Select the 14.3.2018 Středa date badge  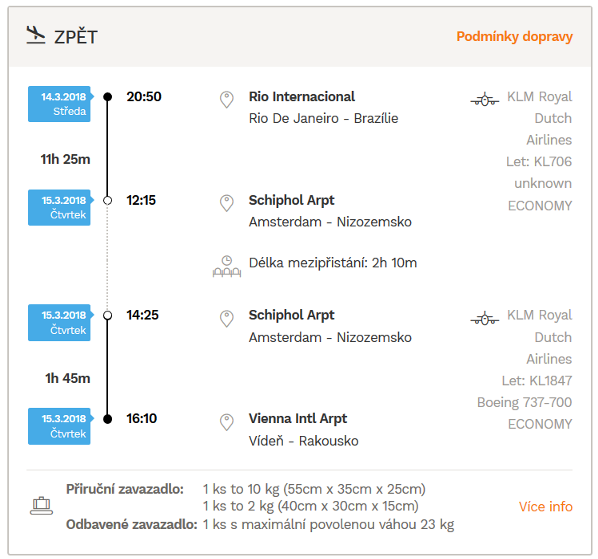coord(60,104)
